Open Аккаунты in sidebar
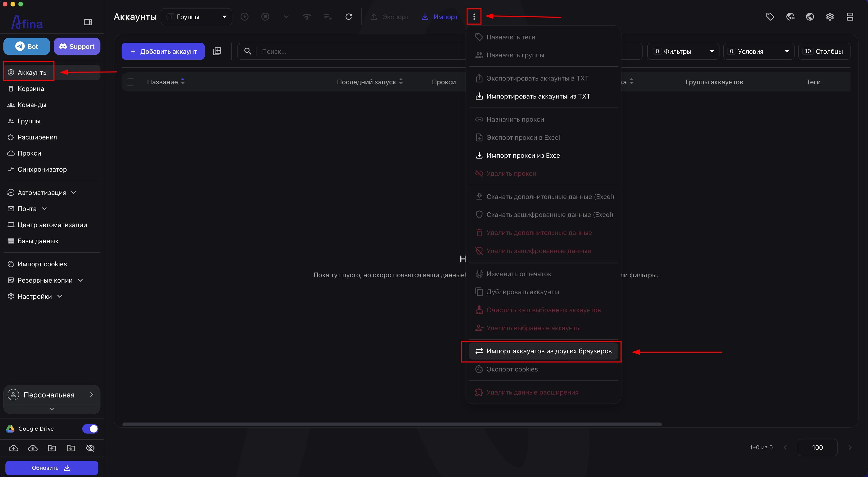The image size is (868, 477). point(52,73)
